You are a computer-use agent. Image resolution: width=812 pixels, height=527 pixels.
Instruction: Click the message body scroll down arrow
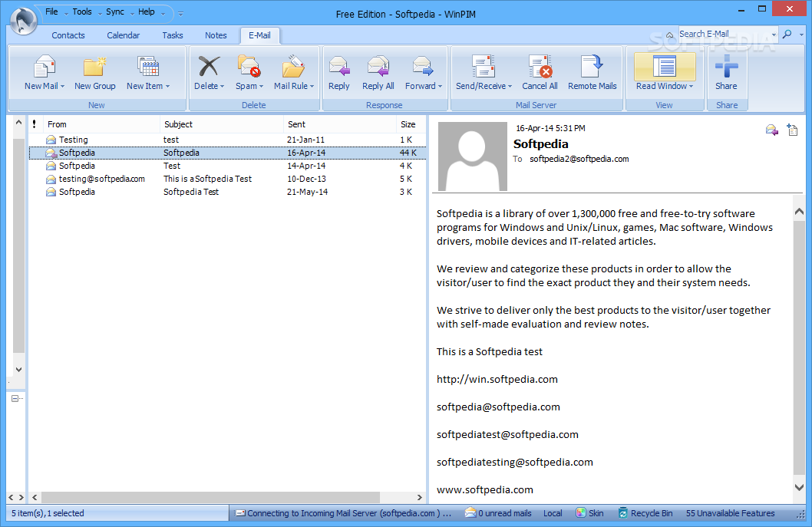(799, 487)
